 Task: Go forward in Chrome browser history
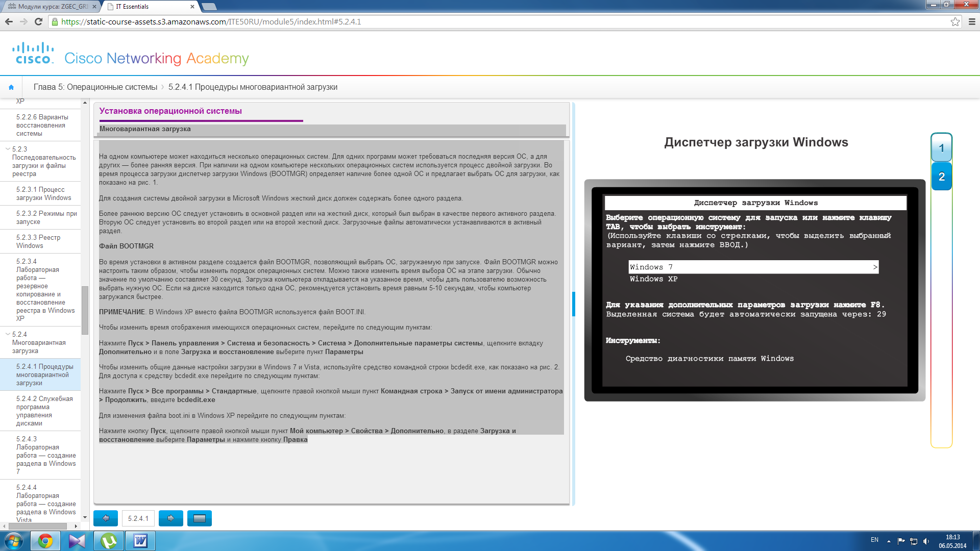click(x=23, y=21)
